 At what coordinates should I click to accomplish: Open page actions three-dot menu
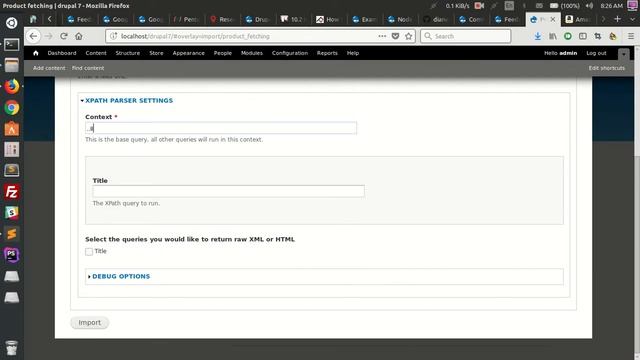click(x=382, y=36)
